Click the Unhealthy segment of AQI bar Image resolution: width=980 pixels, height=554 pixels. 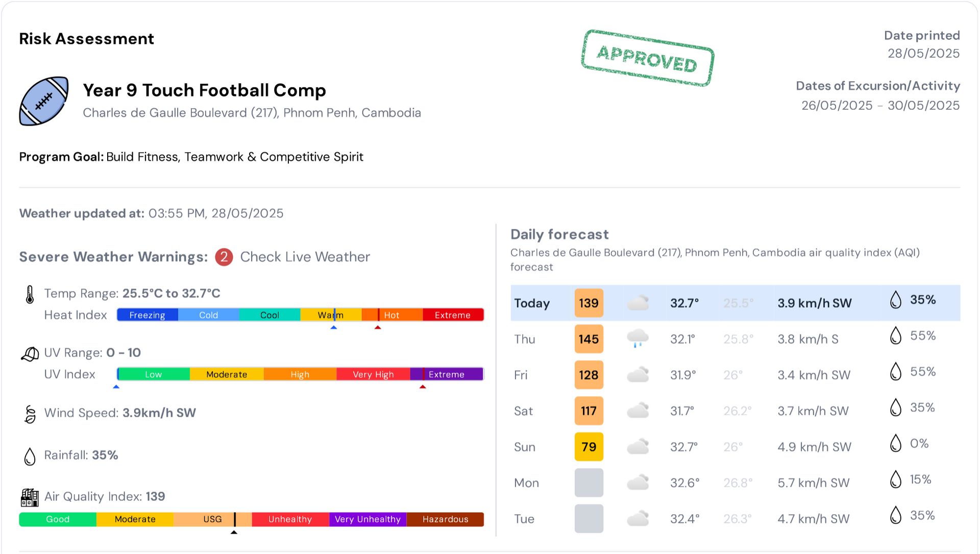point(290,519)
